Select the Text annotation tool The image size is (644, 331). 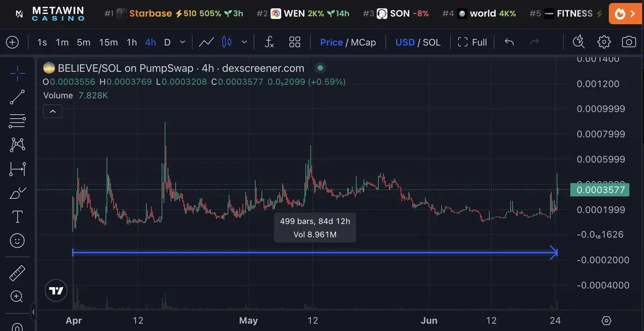[x=17, y=217]
